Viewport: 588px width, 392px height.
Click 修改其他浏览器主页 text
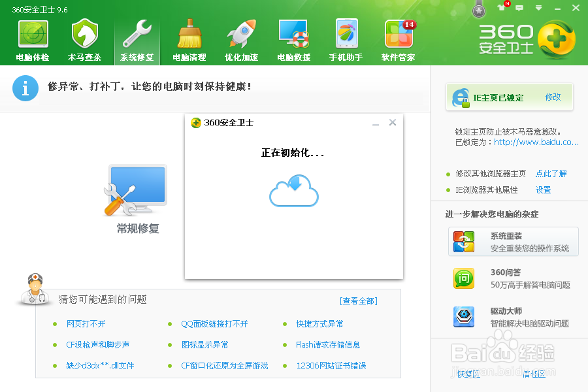click(x=491, y=174)
